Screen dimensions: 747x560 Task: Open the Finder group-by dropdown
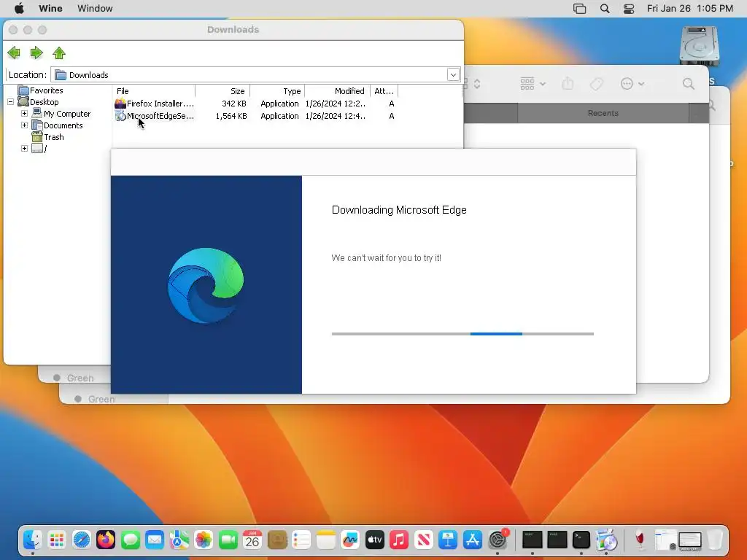coord(533,84)
